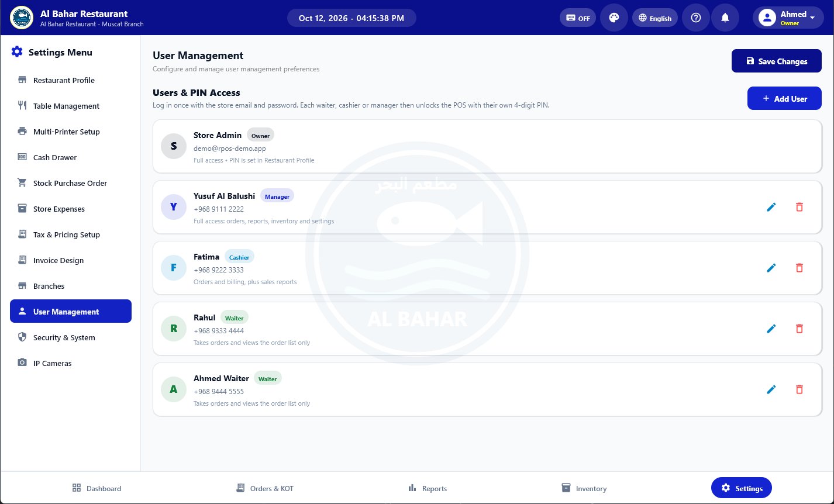
Task: Toggle the on-screen keyboard OFF switch
Action: point(578,18)
